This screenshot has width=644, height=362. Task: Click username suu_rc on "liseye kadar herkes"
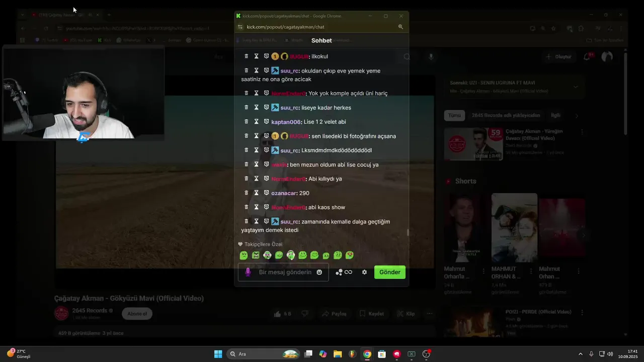point(289,108)
